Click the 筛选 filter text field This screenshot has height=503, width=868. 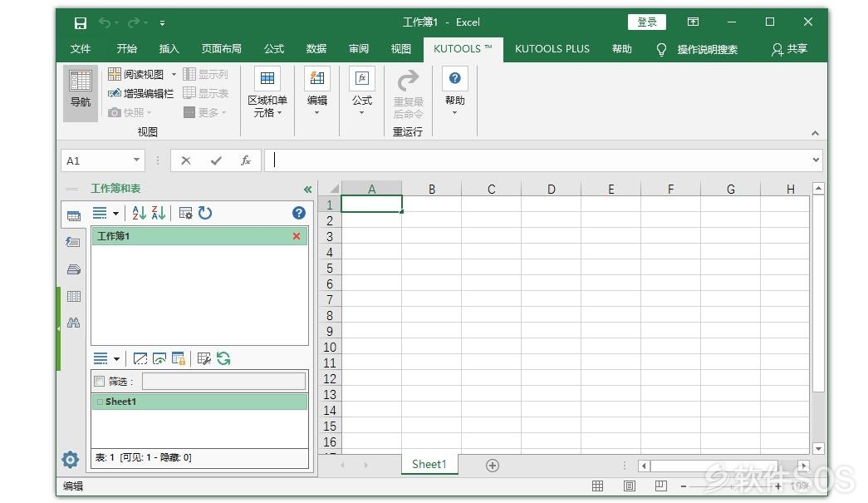223,381
